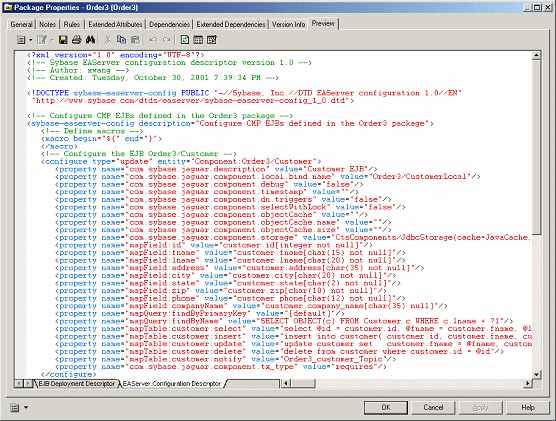Click sheet tab scroll-left arrow
Image resolution: width=556 pixels, height=421 pixels.
[19, 383]
